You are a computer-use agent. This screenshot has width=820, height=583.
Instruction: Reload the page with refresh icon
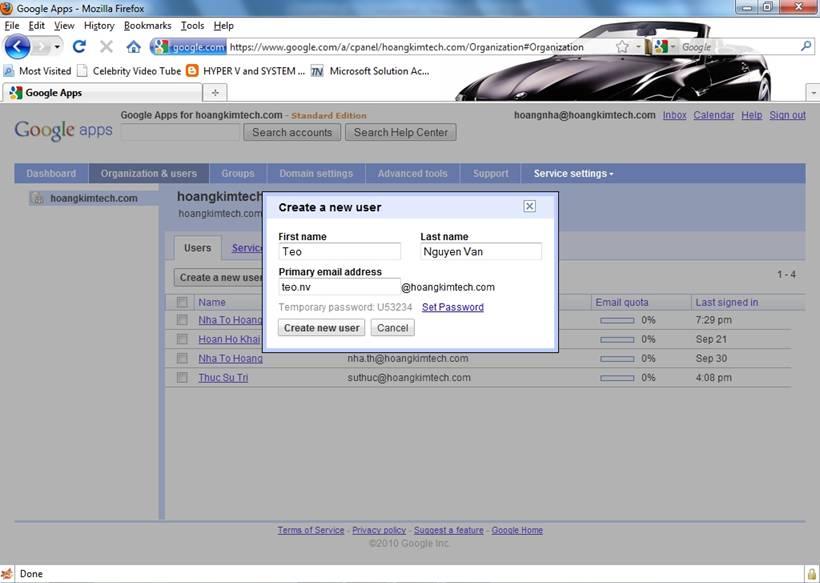tap(79, 47)
